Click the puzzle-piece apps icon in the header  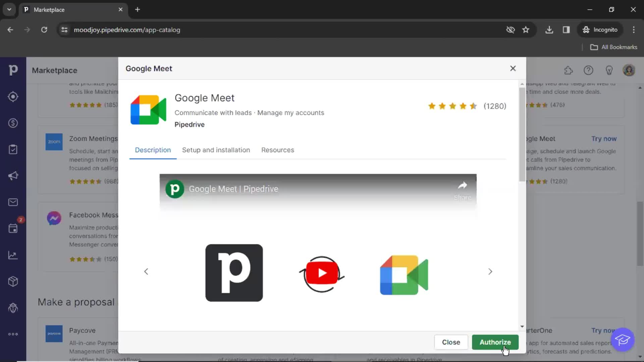point(569,70)
